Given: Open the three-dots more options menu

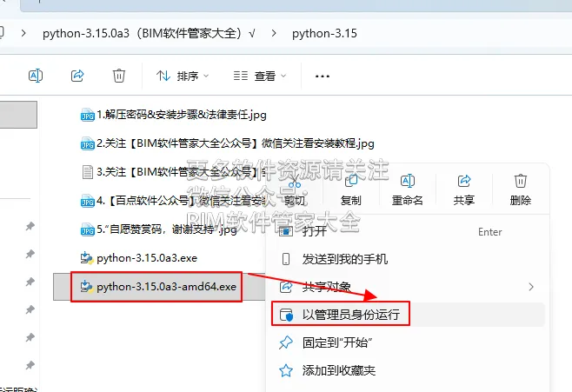Looking at the screenshot, I should pyautogui.click(x=323, y=76).
